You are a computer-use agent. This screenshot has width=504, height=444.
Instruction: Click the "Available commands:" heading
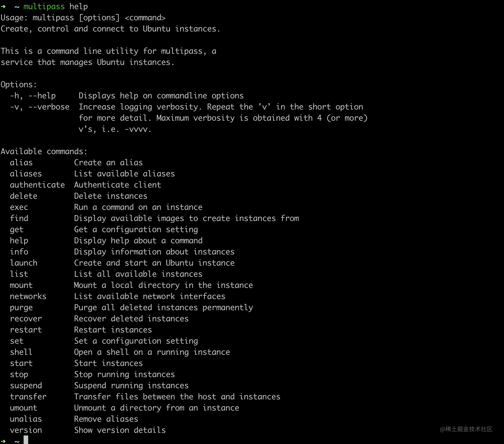(x=44, y=151)
